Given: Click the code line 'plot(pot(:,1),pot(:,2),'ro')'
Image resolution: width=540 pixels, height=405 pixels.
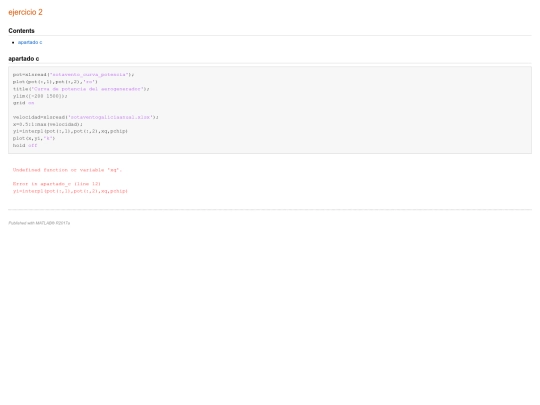Looking at the screenshot, I should tap(55, 82).
